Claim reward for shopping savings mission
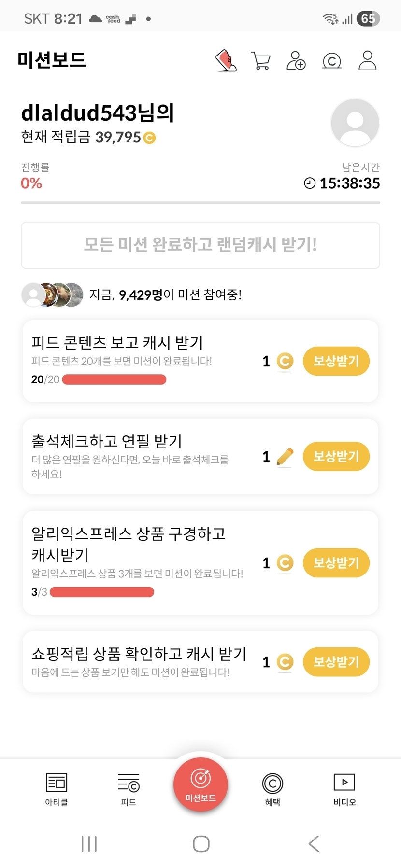 pos(336,662)
